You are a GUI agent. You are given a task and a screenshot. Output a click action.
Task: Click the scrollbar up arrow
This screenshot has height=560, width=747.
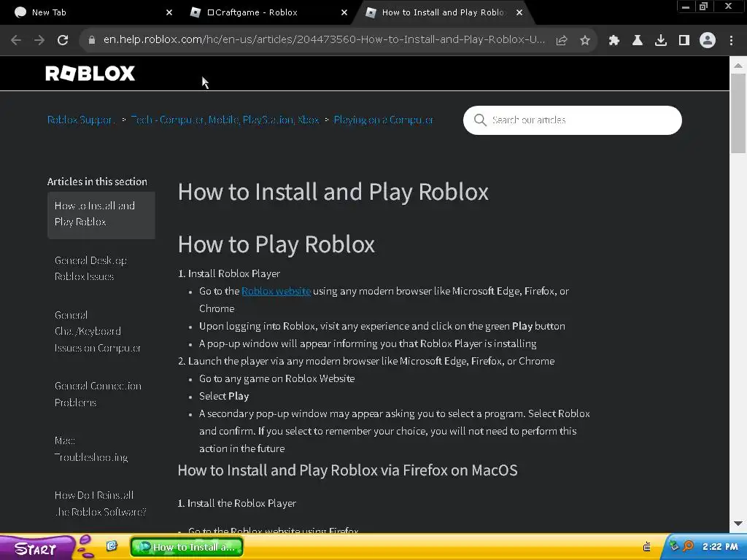(738, 65)
